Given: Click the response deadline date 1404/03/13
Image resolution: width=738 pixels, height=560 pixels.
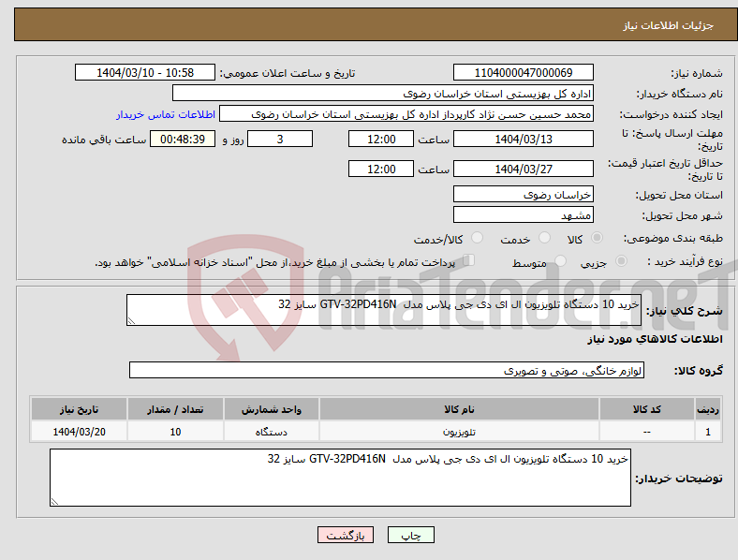Looking at the screenshot, I should click(x=523, y=139).
